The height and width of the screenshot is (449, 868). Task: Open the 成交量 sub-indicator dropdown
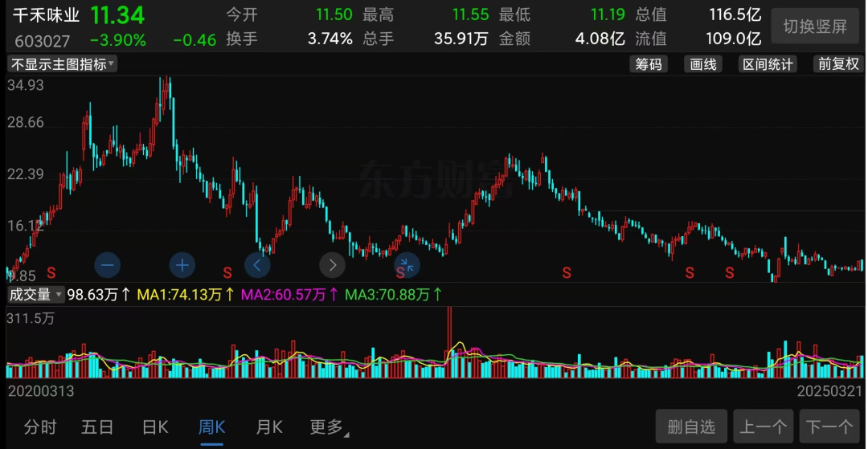pos(35,295)
